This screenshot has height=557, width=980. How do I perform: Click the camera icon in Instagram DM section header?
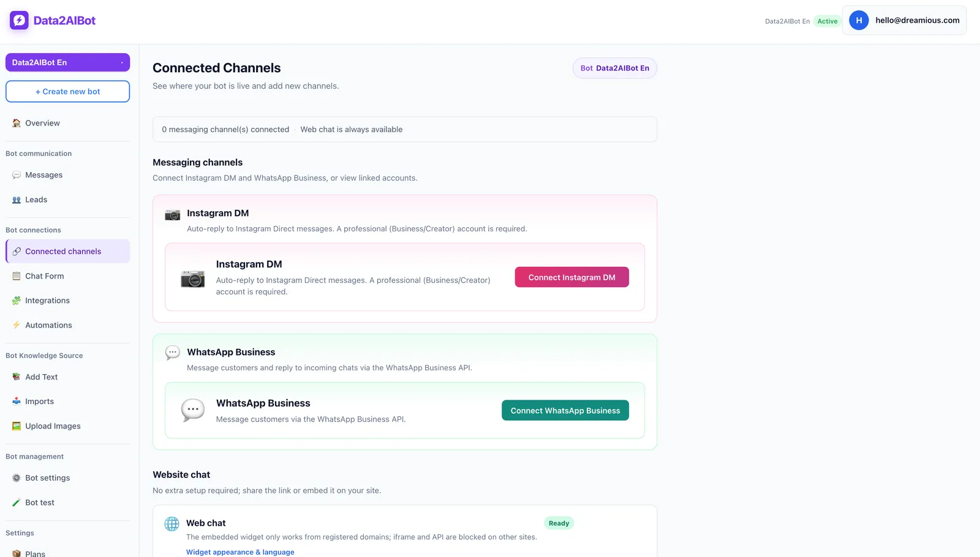point(173,215)
